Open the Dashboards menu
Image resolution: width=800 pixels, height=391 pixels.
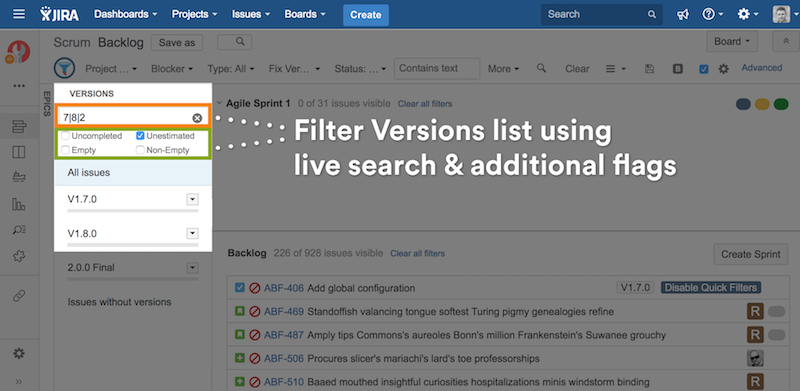click(126, 14)
